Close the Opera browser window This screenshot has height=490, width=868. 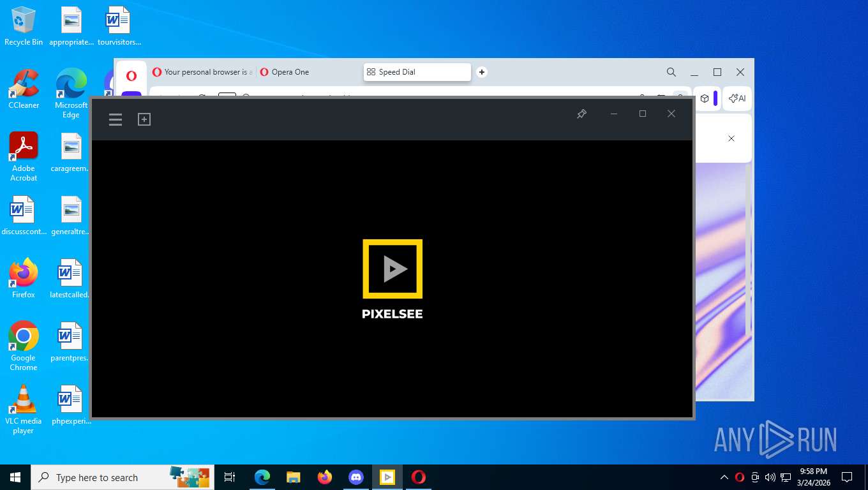pos(740,72)
